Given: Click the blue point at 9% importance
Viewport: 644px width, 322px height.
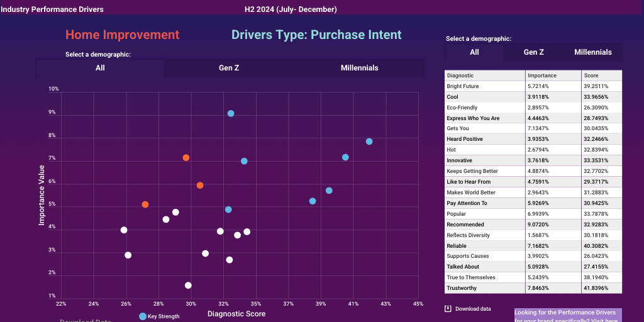Looking at the screenshot, I should point(231,113).
